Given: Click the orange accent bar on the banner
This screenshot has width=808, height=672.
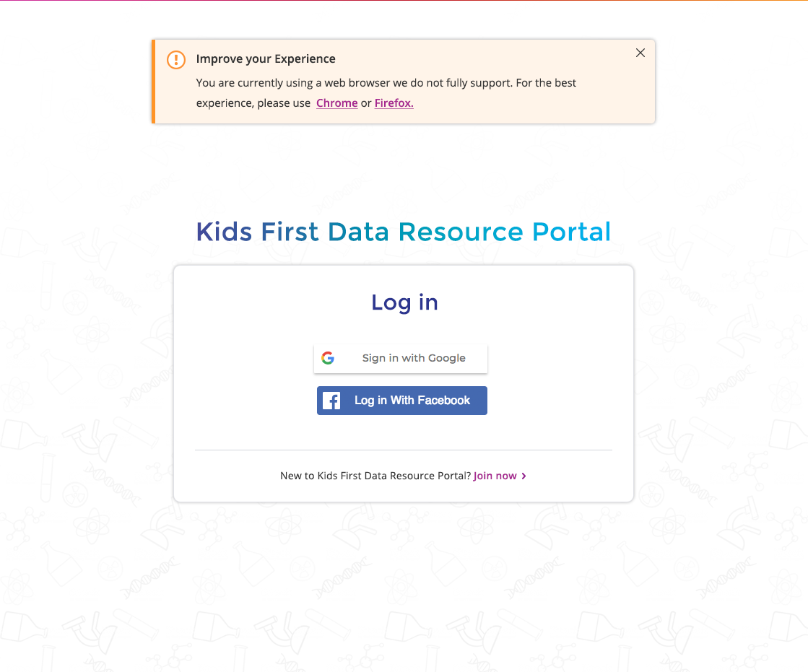Looking at the screenshot, I should 152,81.
